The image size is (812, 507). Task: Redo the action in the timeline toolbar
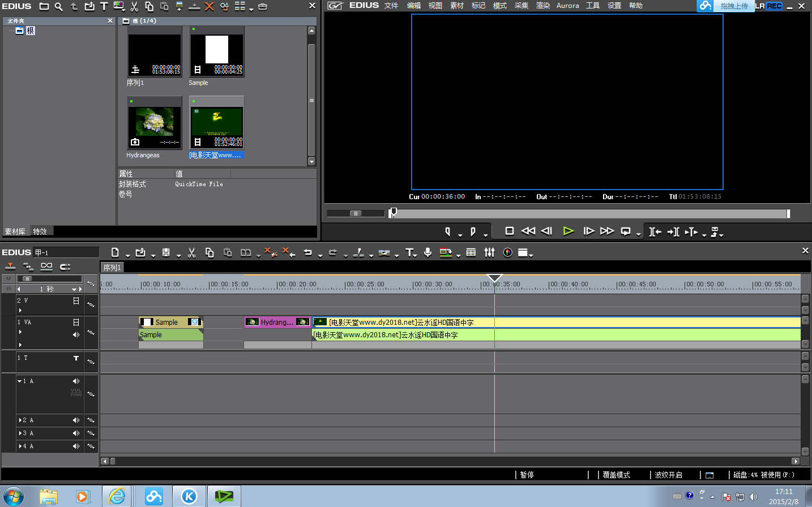(x=333, y=253)
